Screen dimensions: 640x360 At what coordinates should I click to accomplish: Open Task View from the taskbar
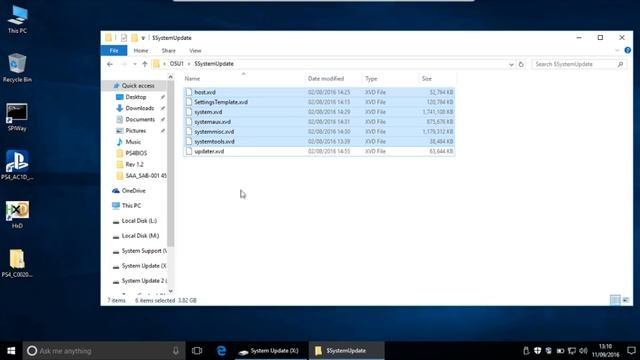click(x=197, y=351)
